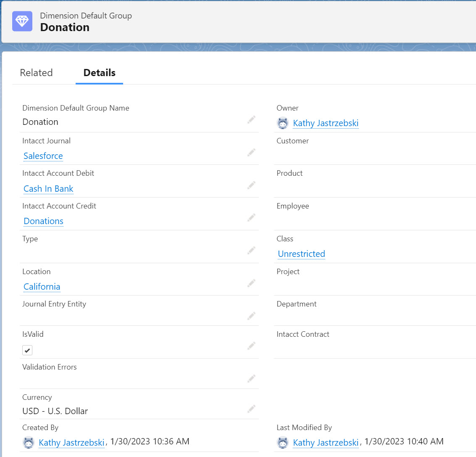Open the Cash In Bank account link
The image size is (476, 457).
48,189
